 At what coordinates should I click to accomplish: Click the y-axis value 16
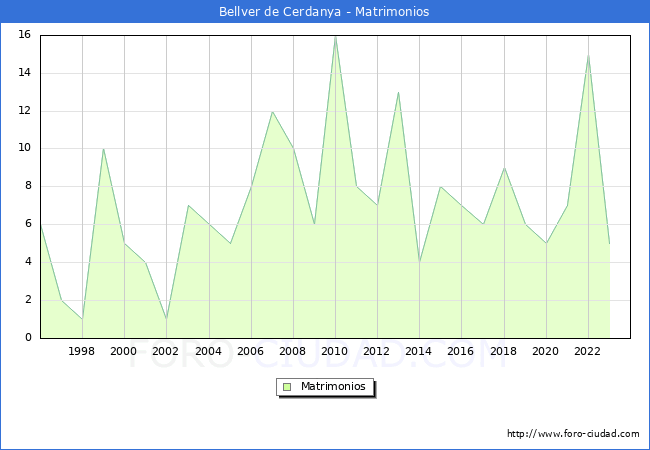coord(24,35)
